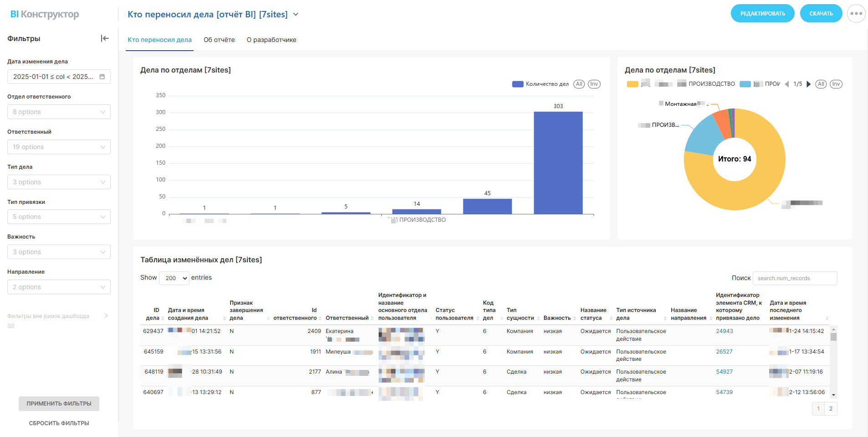Click the table Поиск search field
Screen dimensions: 868x437
point(795,278)
